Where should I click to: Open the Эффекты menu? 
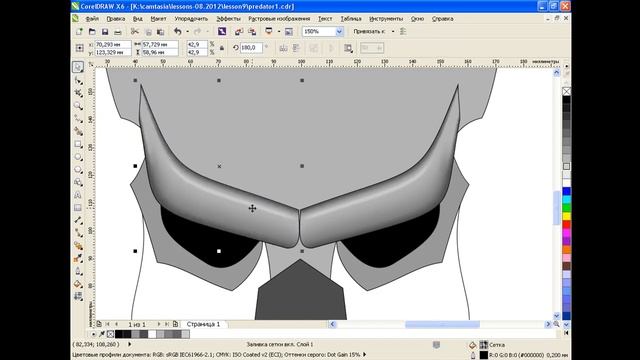[228, 19]
